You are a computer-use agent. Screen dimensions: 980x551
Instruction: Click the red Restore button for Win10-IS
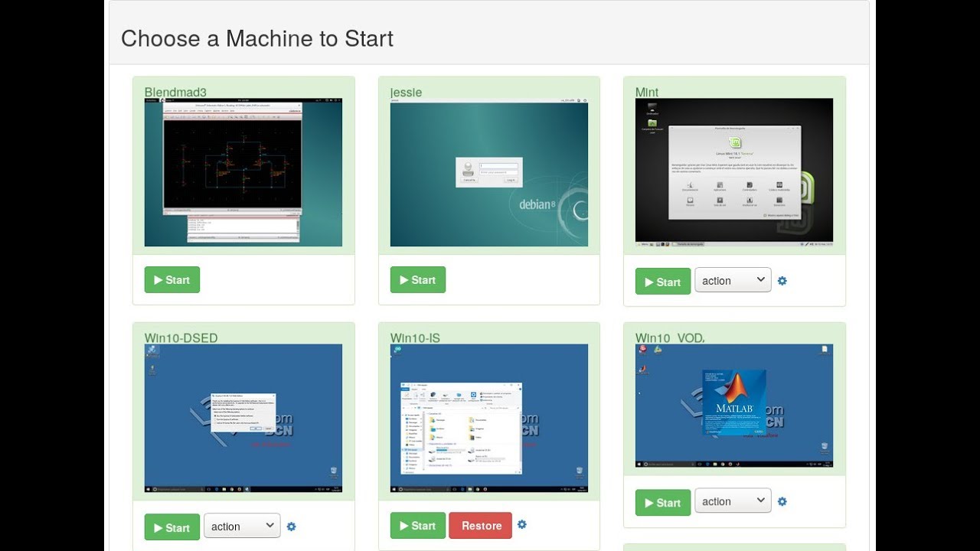click(x=481, y=526)
